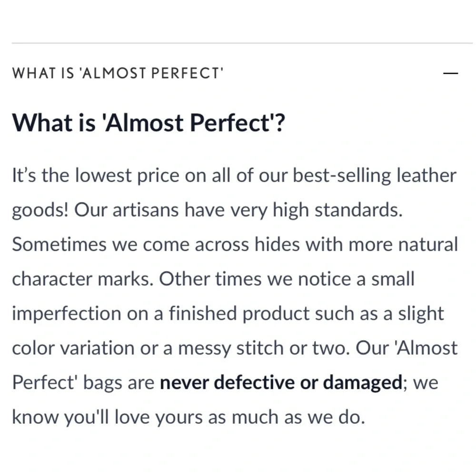Viewport: 476px width, 476px height.
Task: Click the word "natural" ending the third line
Action: [x=428, y=244]
